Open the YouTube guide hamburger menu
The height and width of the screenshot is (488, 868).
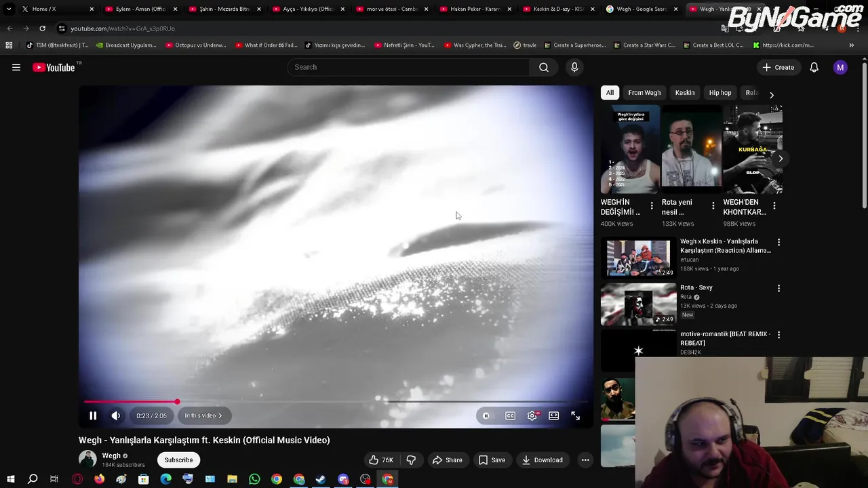(16, 67)
